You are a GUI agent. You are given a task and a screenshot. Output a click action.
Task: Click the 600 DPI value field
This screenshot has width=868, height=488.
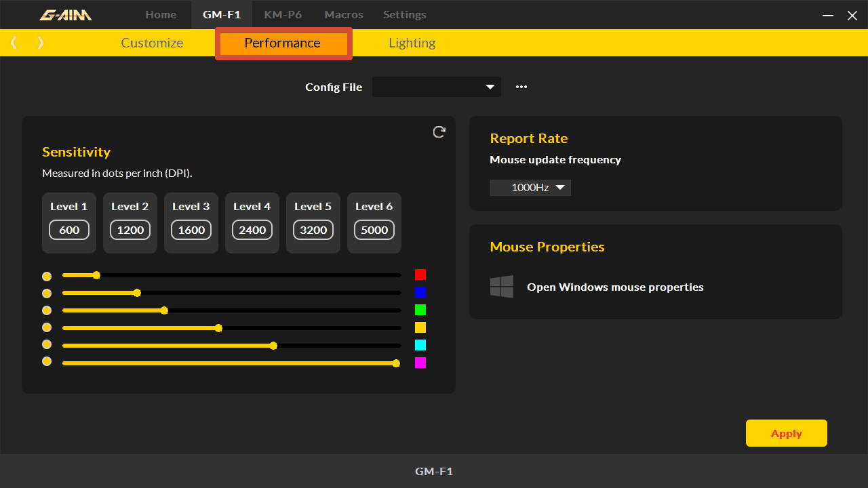(x=69, y=230)
